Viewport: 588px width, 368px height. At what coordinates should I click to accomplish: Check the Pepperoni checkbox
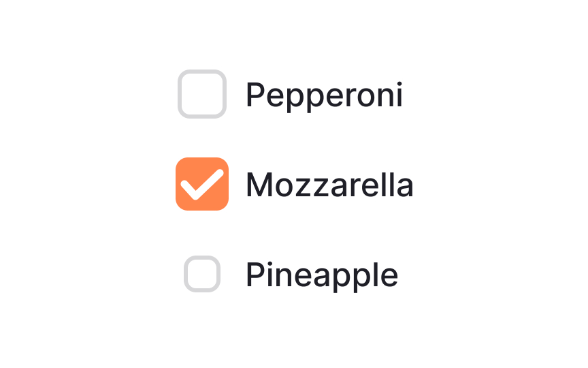(202, 94)
